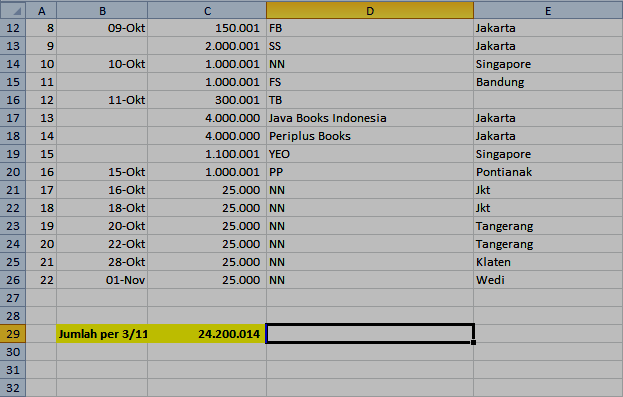
Task: Select 'Jakarta' in the SS row
Action: (548, 46)
